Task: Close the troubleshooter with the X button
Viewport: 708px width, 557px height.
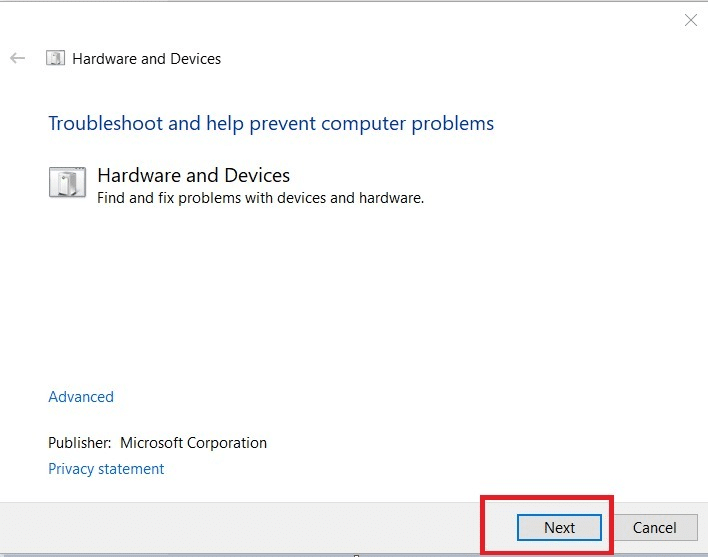Action: 690,20
